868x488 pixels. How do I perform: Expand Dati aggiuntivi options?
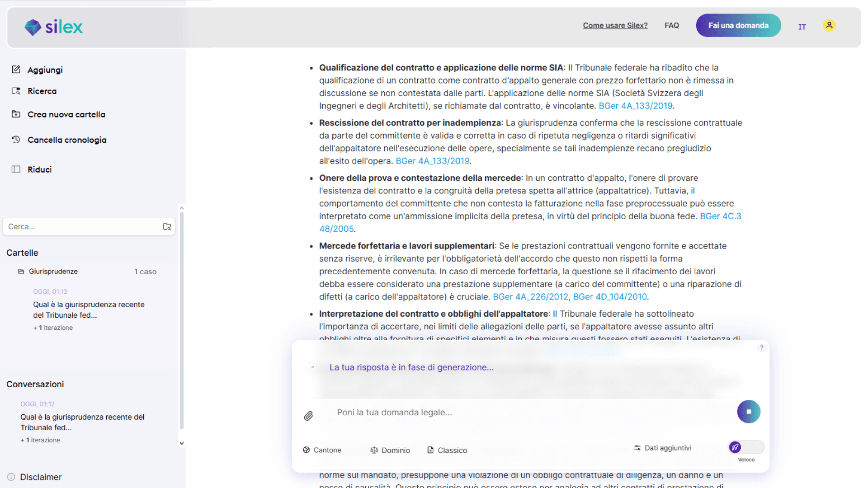tap(663, 448)
